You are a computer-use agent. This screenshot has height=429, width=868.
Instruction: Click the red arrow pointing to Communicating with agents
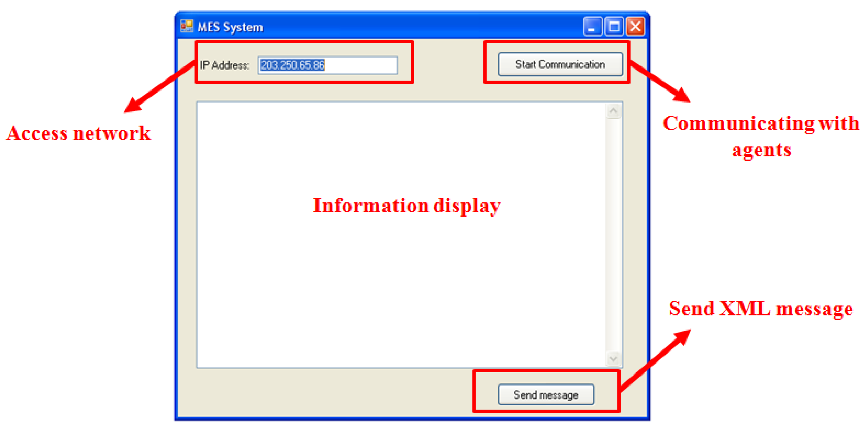(660, 82)
